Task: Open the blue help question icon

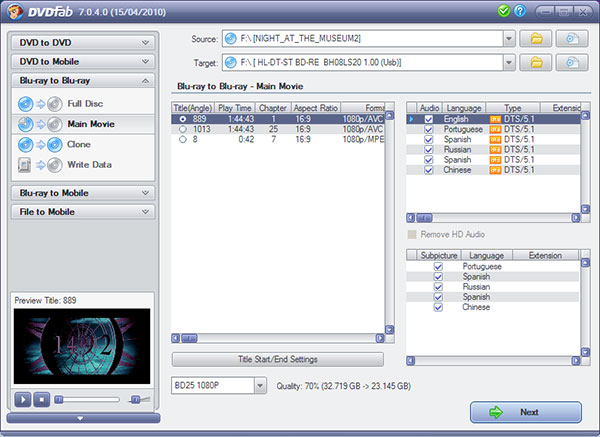Action: pos(520,11)
